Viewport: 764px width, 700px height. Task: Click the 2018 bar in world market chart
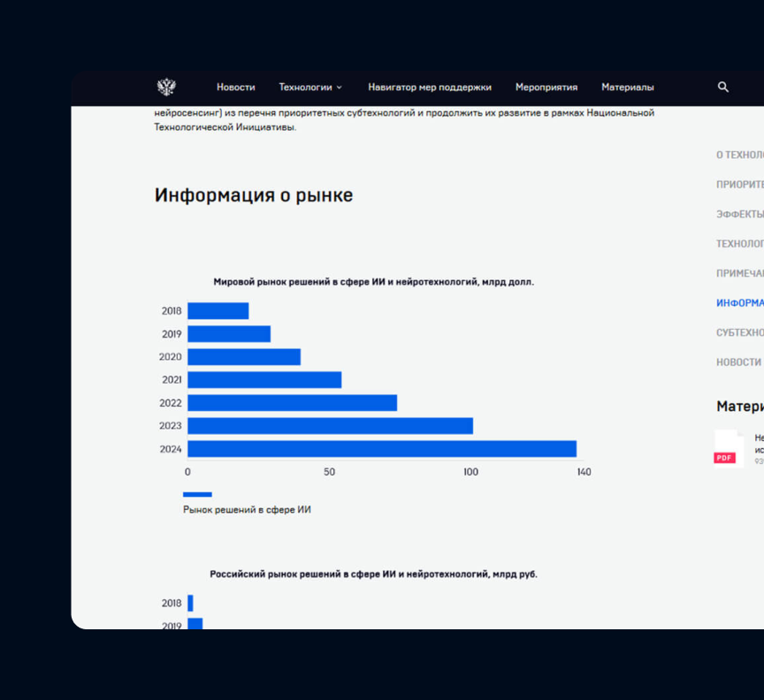coord(218,311)
